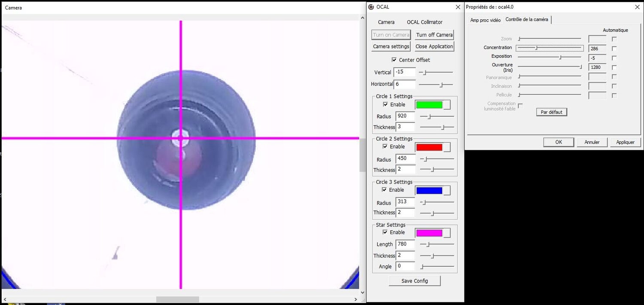This screenshot has width=644, height=305.
Task: Click Camera view horizontal scrollbar thumb
Action: (x=177, y=299)
